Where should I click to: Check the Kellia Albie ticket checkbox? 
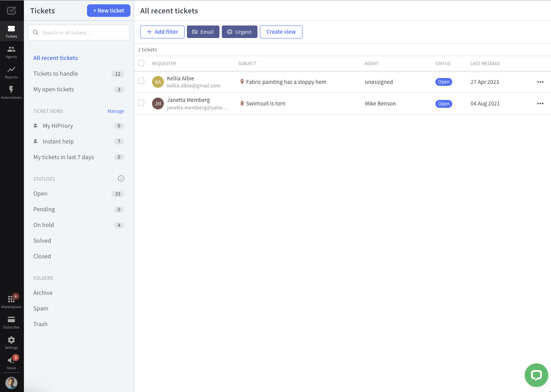[x=141, y=81]
